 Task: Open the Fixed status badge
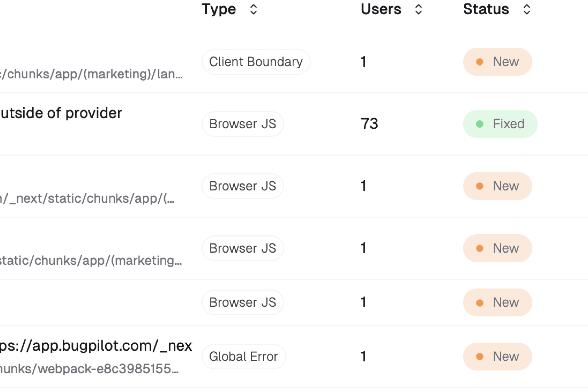(x=500, y=124)
